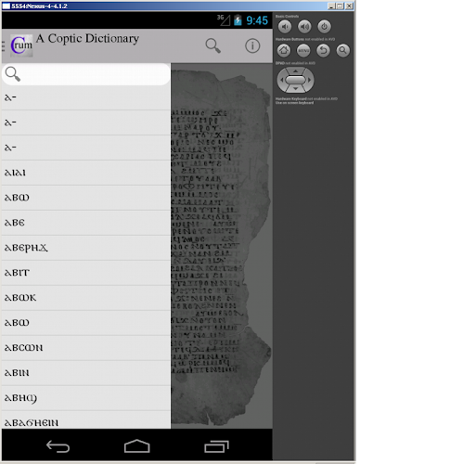Select the ⲁⲃⲉⲣⲏϫ entry in list
Viewport: 476px width, 464px height.
pos(86,248)
